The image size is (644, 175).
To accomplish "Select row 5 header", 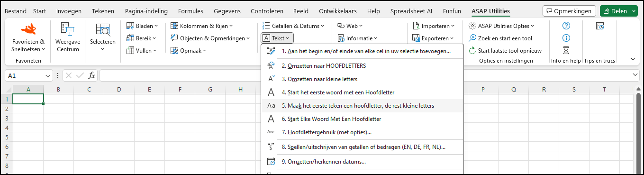I will point(7,137).
